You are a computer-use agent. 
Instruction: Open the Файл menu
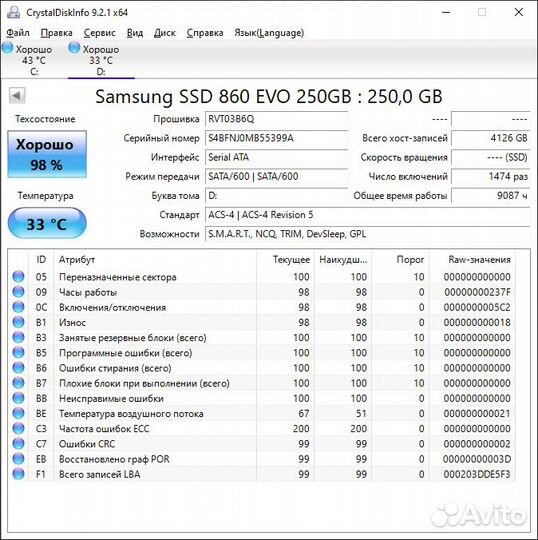point(18,33)
